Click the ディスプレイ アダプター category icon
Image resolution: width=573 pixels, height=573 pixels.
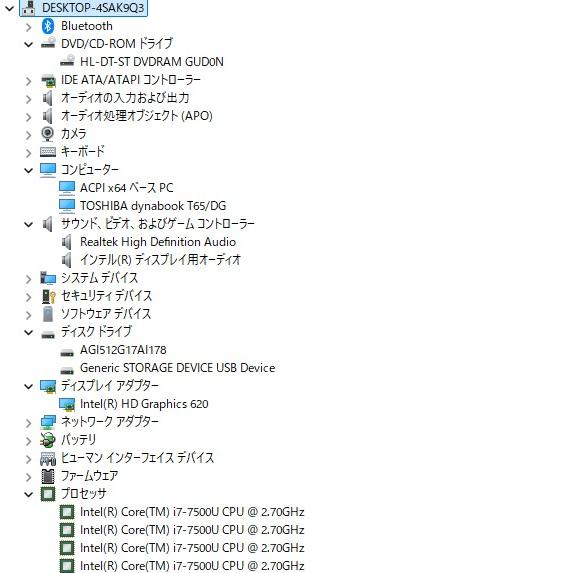coord(48,386)
